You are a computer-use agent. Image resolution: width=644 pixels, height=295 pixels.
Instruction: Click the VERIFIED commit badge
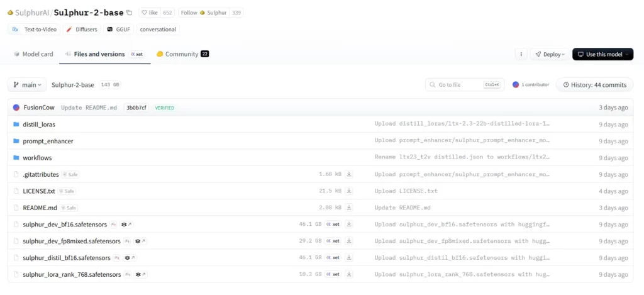click(164, 108)
